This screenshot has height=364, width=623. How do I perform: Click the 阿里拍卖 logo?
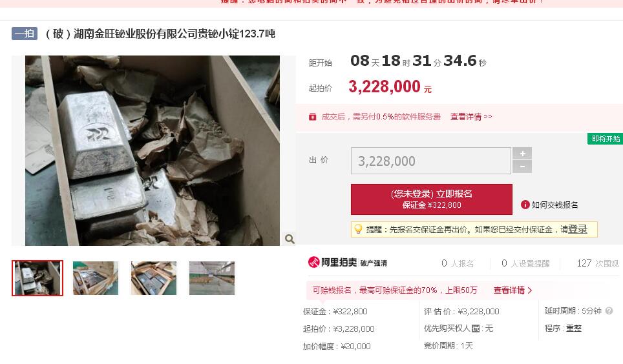(x=332, y=263)
